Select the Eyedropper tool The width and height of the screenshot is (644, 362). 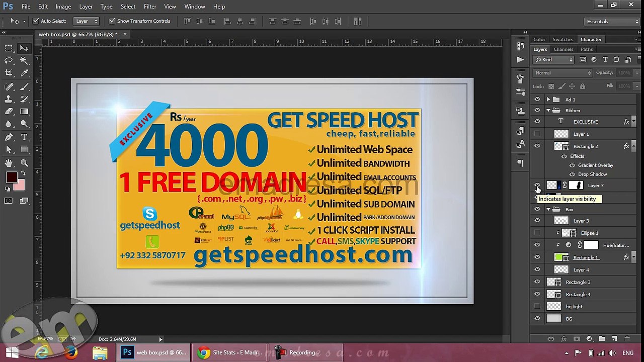[24, 73]
